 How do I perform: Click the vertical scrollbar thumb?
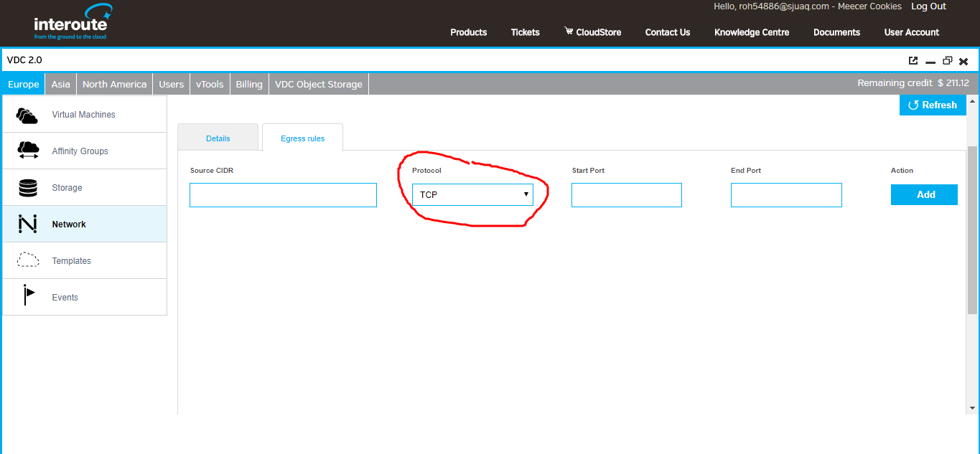[x=973, y=230]
